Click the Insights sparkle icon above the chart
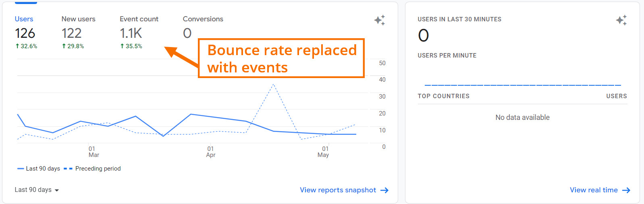Viewport: 644px width, 204px height. point(380,20)
